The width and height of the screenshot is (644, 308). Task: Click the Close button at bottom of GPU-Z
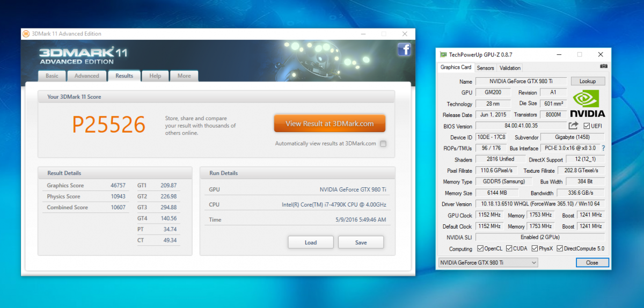[592, 262]
